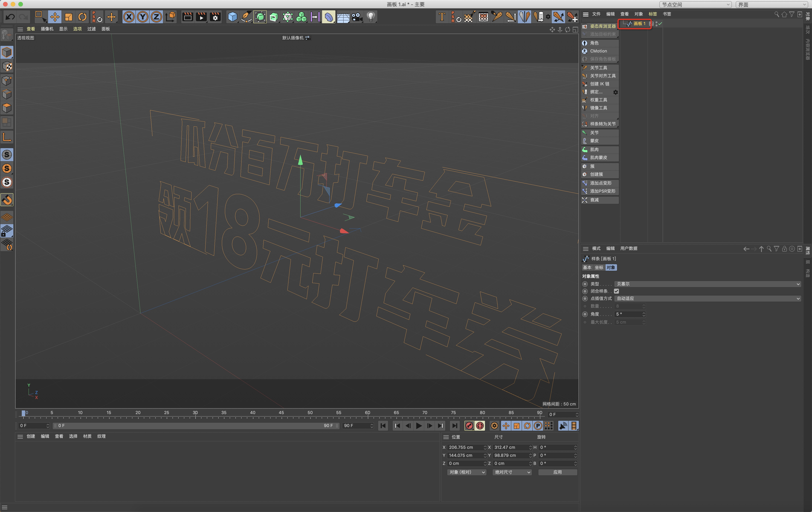Viewport: 812px width, 512px height.
Task: Open the 摄像机 viewport menu
Action: [47, 29]
